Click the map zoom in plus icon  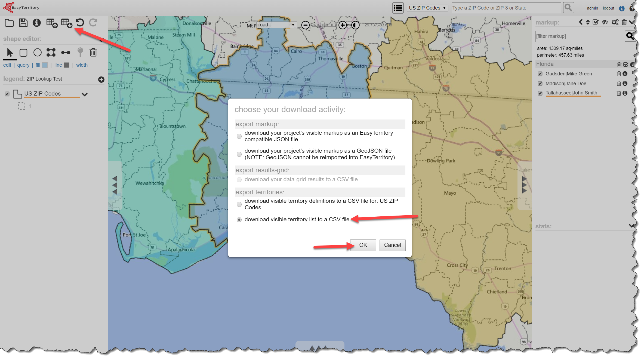[x=343, y=25]
